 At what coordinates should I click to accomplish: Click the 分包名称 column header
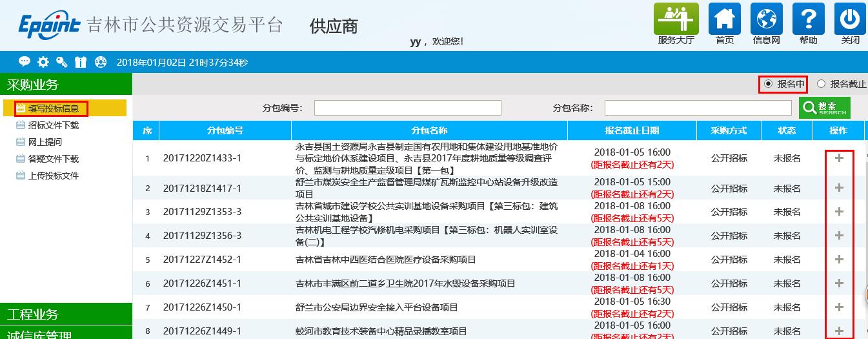pyautogui.click(x=429, y=130)
